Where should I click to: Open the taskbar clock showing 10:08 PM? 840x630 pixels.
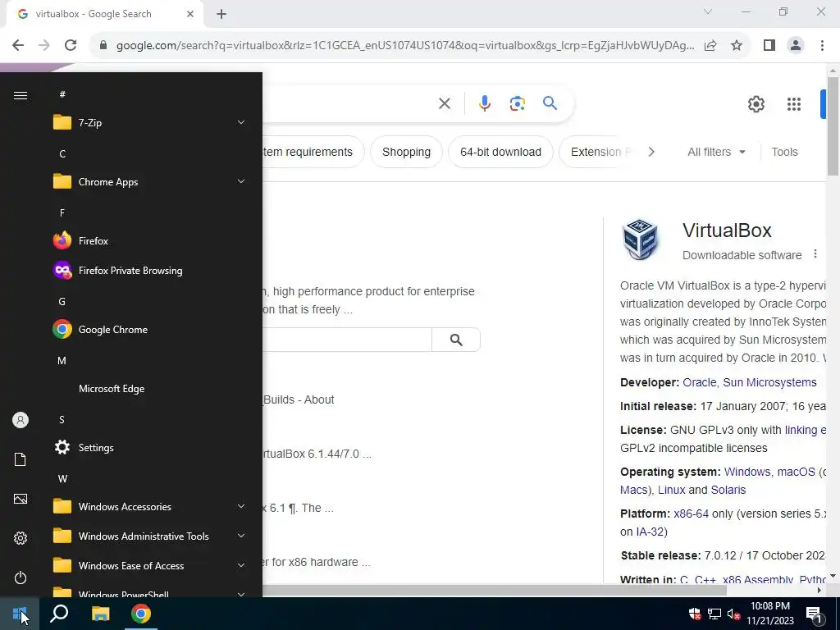(x=769, y=614)
